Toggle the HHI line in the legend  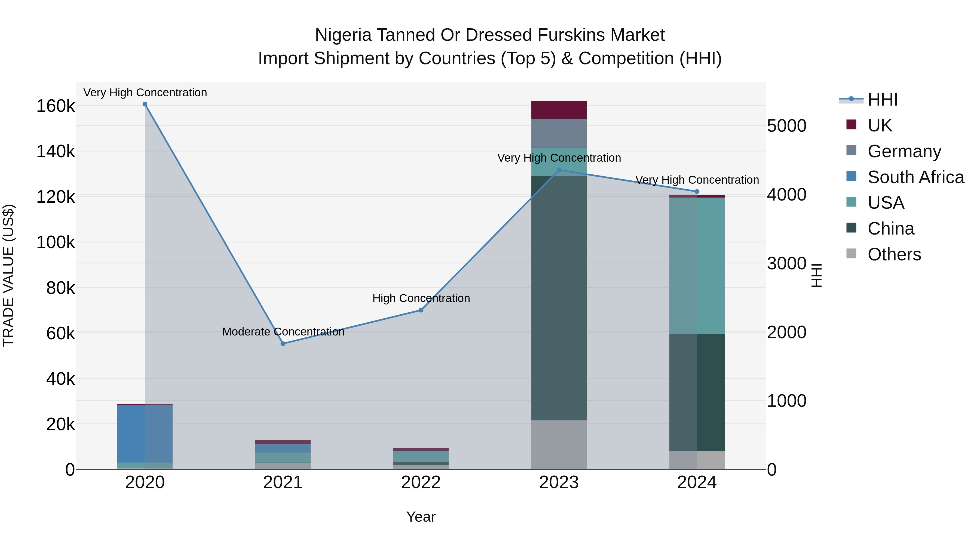click(x=868, y=100)
